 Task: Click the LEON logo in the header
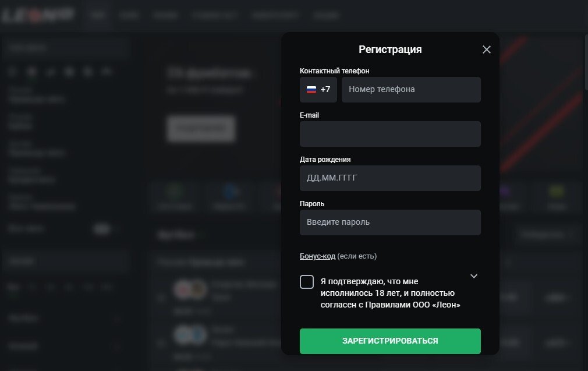pos(38,16)
